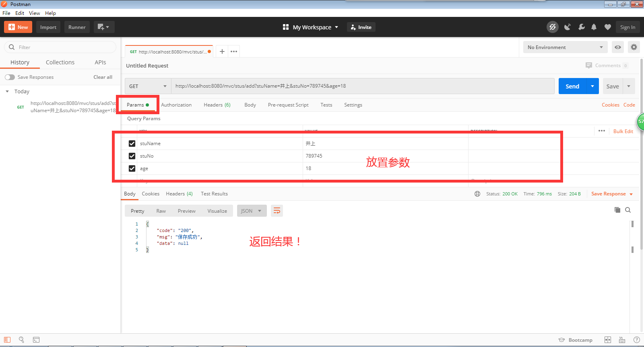Open manage environments gear icon
Screen dimensions: 644x347
(x=634, y=47)
